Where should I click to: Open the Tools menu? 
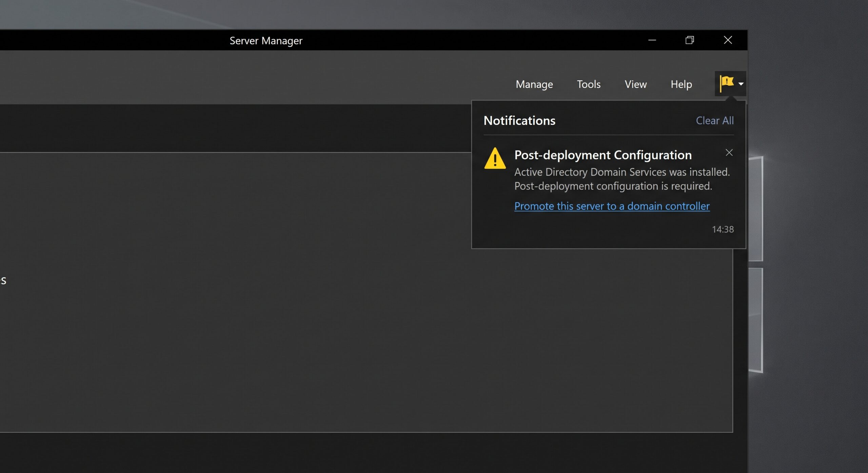(x=589, y=84)
